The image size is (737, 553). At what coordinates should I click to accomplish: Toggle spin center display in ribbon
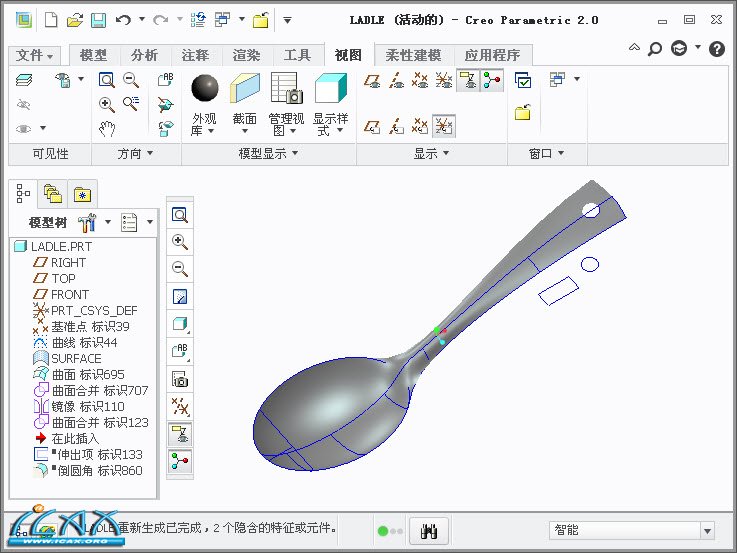pyautogui.click(x=492, y=80)
